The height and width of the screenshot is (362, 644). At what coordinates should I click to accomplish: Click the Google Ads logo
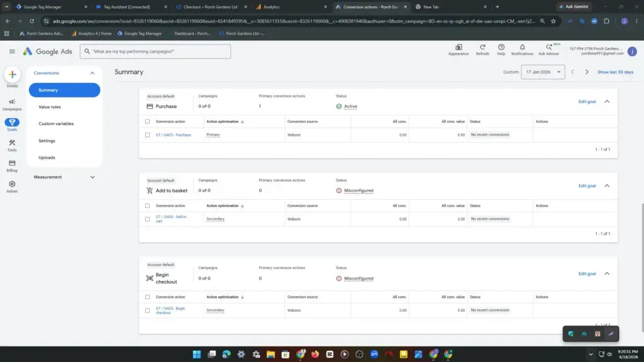pos(47,52)
